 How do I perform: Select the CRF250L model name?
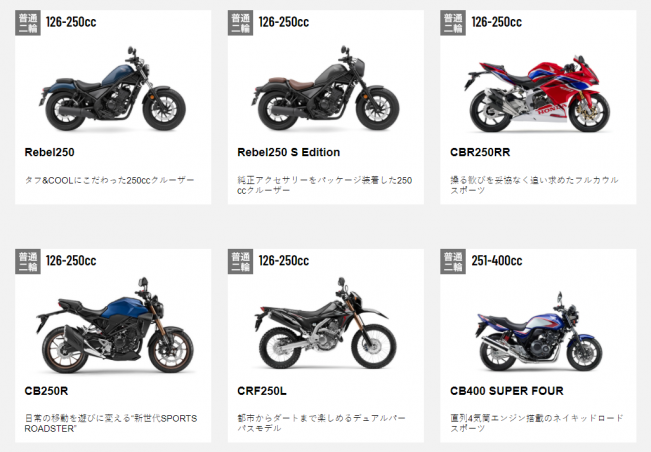click(x=262, y=391)
